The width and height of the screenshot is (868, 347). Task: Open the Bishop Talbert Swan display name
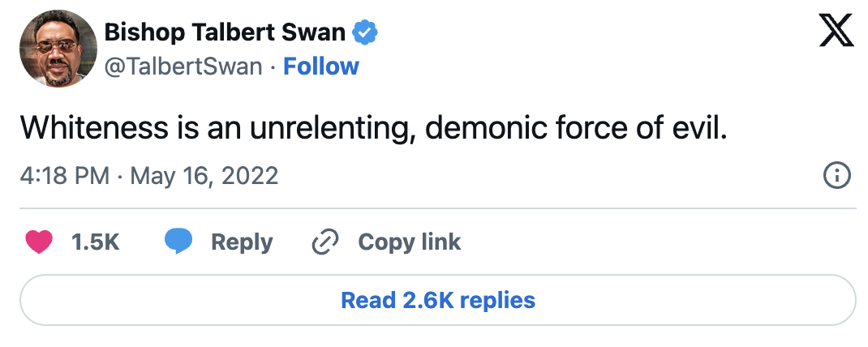225,32
